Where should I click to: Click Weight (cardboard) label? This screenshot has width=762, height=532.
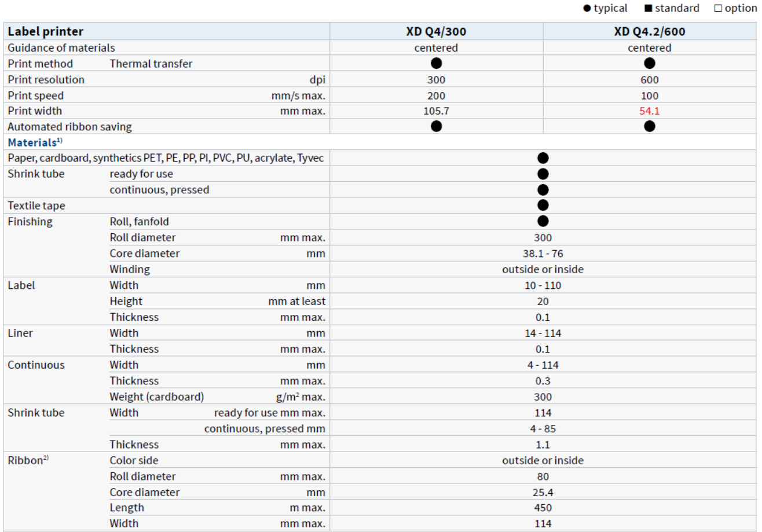[x=157, y=397]
